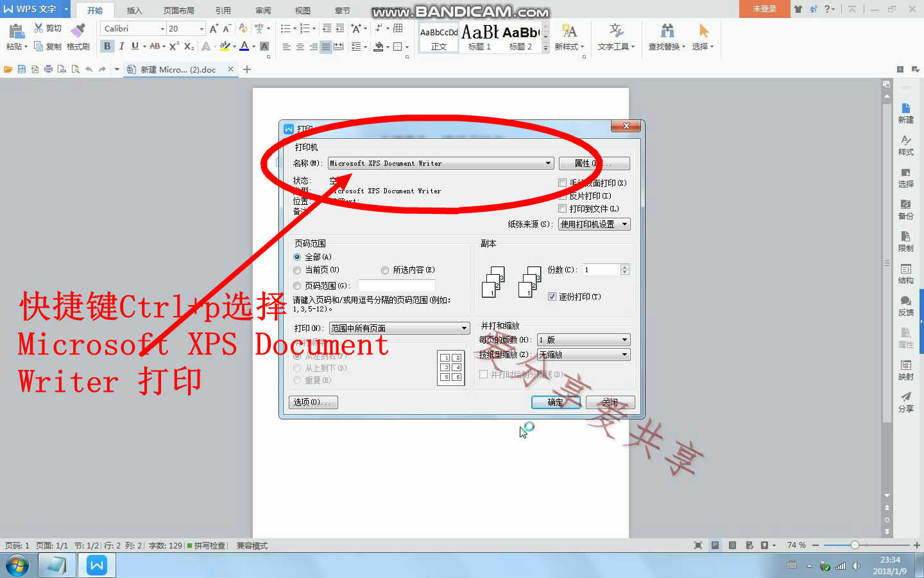Expand the styles gallery arrow
Screen dimensions: 924x578
pyautogui.click(x=546, y=48)
